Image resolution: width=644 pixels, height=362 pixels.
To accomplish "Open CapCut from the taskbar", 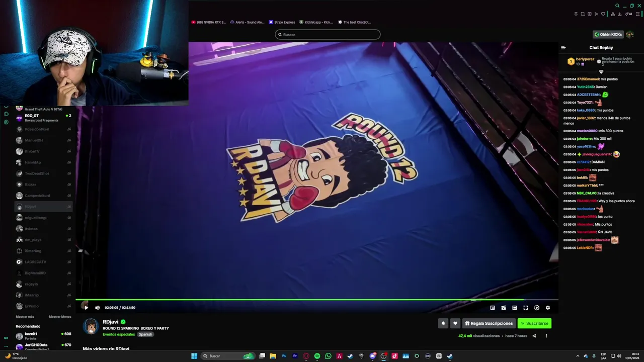I will [x=439, y=356].
